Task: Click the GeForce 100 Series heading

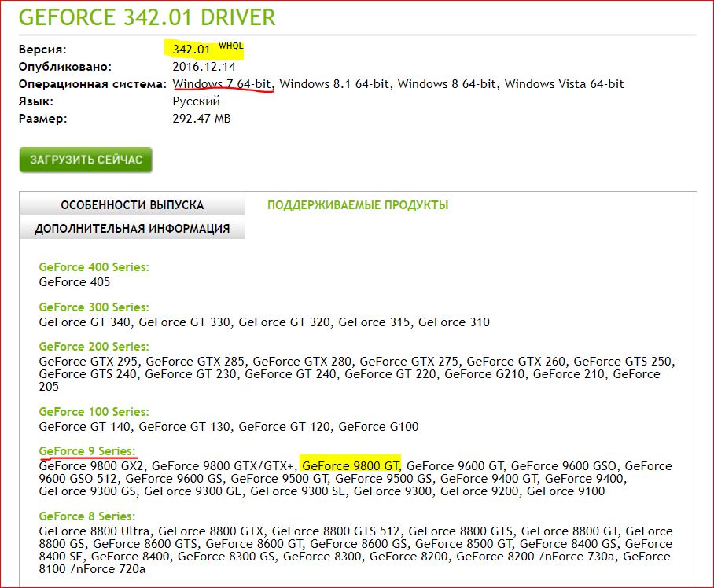Action: pos(94,412)
